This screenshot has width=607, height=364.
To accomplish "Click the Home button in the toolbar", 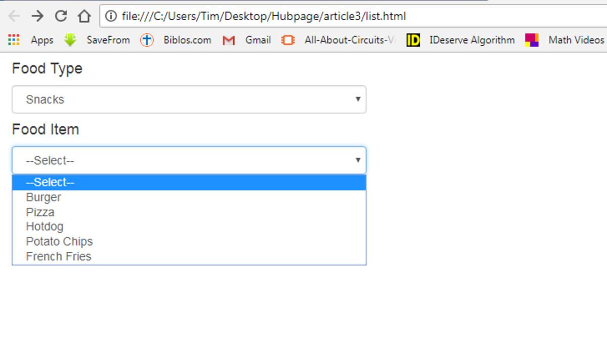I will pos(84,16).
